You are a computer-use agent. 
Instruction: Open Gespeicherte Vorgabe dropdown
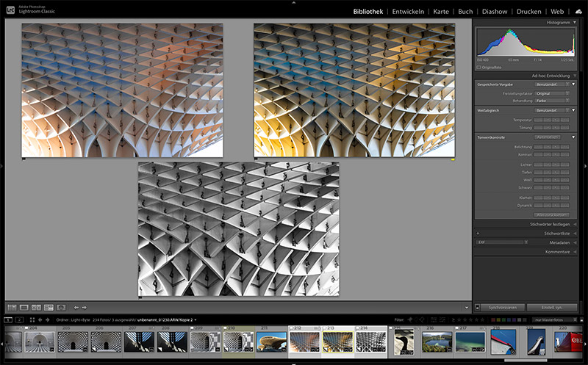tap(552, 84)
